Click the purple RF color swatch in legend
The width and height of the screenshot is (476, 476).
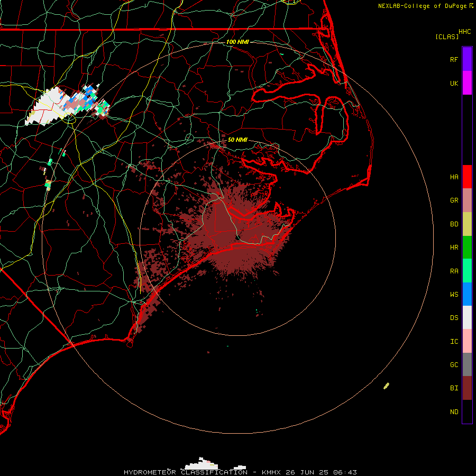pos(467,59)
